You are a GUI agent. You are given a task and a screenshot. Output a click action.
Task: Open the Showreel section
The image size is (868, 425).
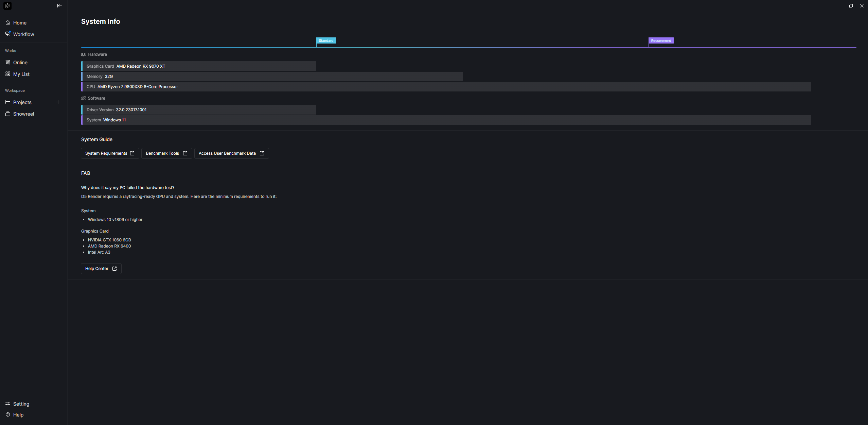(x=23, y=114)
